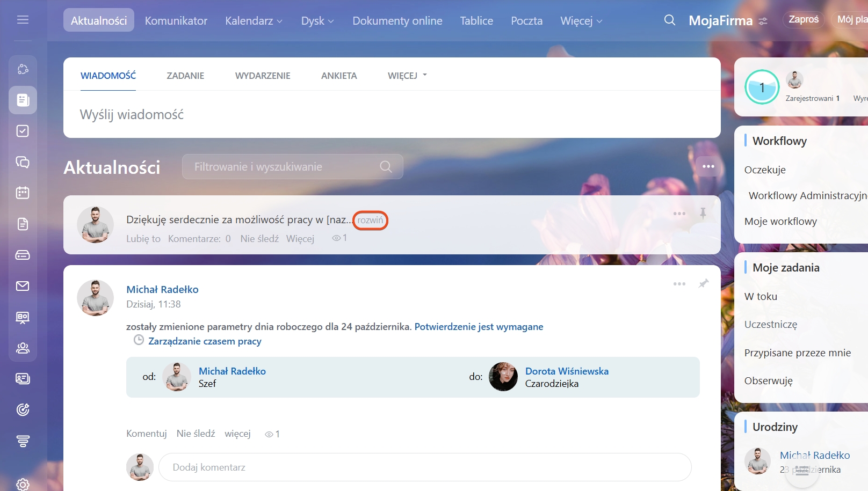The height and width of the screenshot is (491, 868).
Task: Toggle 'Nie śledź' on the workday post
Action: coord(196,434)
